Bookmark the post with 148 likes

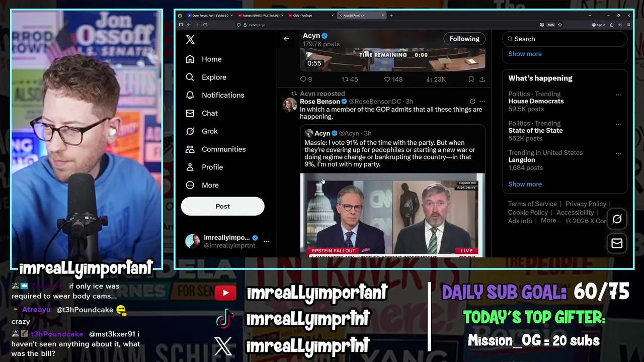(471, 79)
